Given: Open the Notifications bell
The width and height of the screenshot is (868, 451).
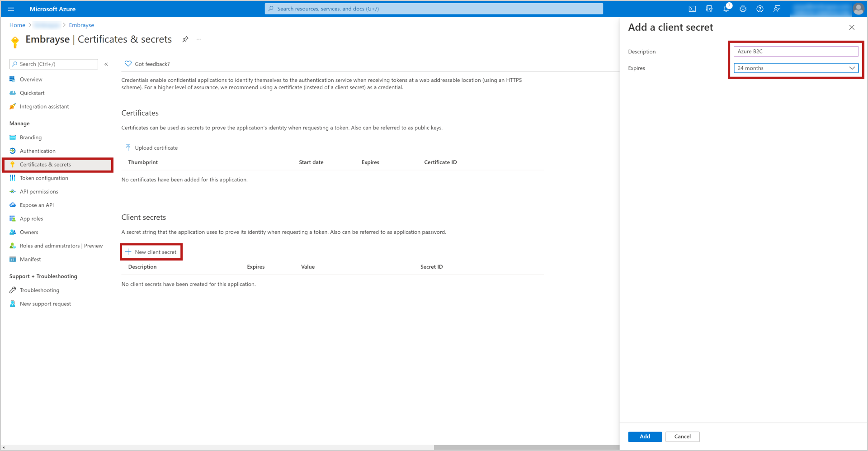Looking at the screenshot, I should point(726,9).
